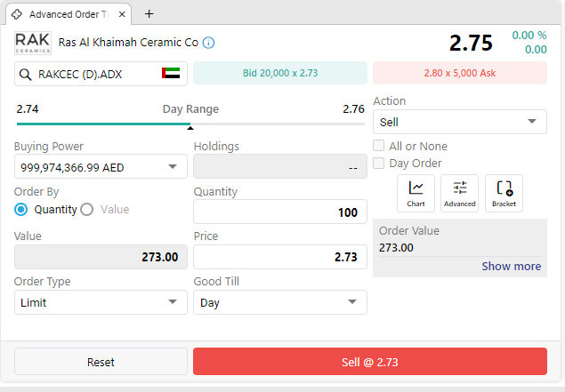Open the Good Till dropdown set to Day
The width and height of the screenshot is (565, 392).
point(280,302)
